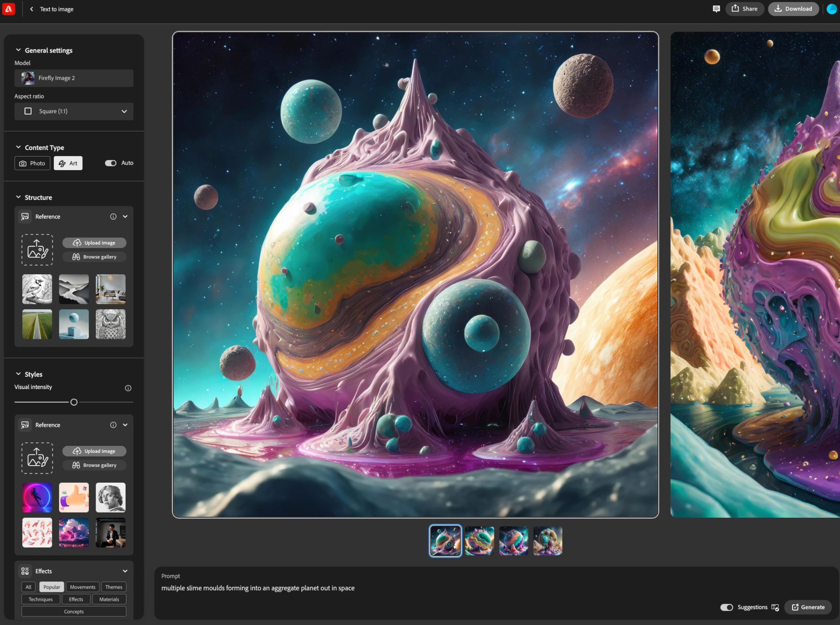Click the Adobe logo home icon
This screenshot has width=840, height=625.
tap(8, 9)
